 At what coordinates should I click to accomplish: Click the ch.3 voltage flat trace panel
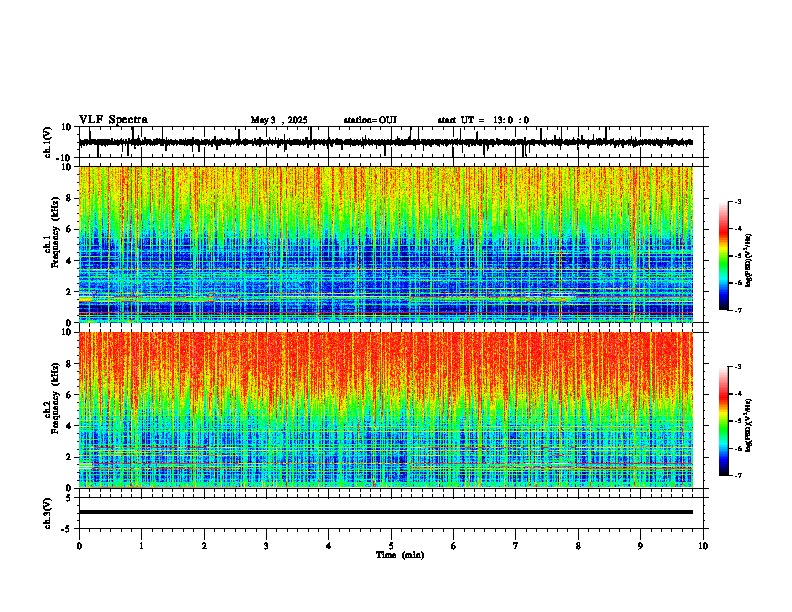click(393, 513)
